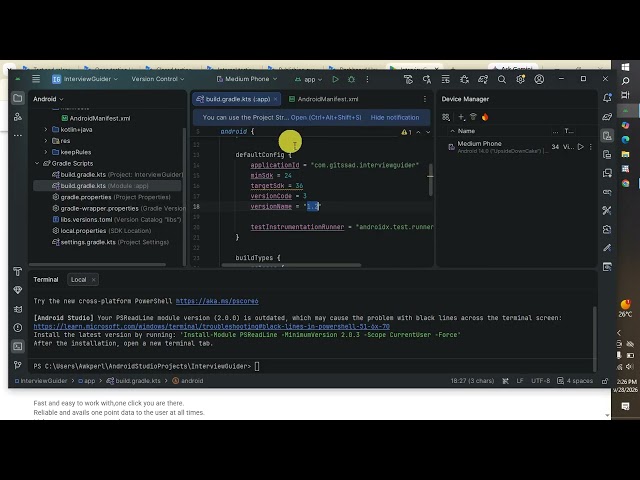640x480 pixels.
Task: Open the Notifications bell
Action: [x=607, y=98]
